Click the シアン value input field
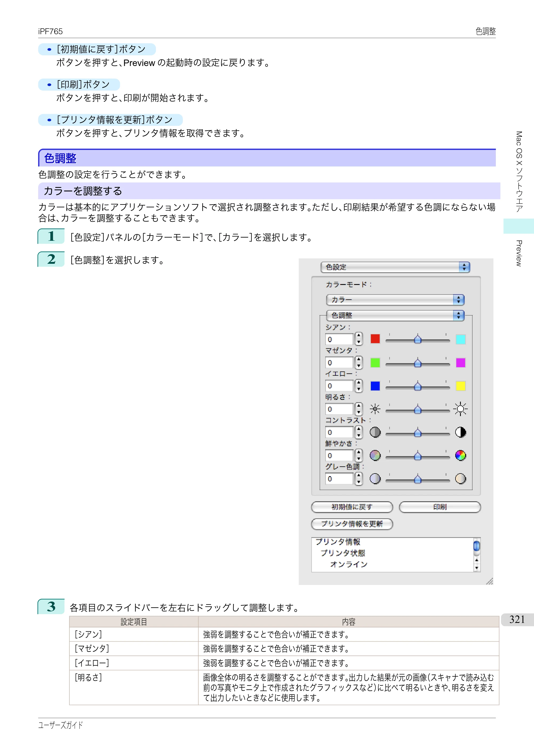Viewport: 534px width, 756px height. (339, 339)
